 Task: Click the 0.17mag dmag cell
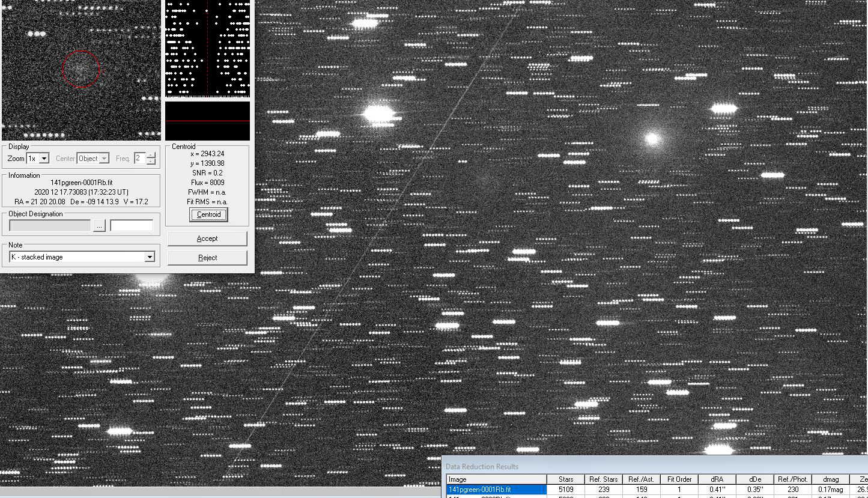tap(830, 490)
